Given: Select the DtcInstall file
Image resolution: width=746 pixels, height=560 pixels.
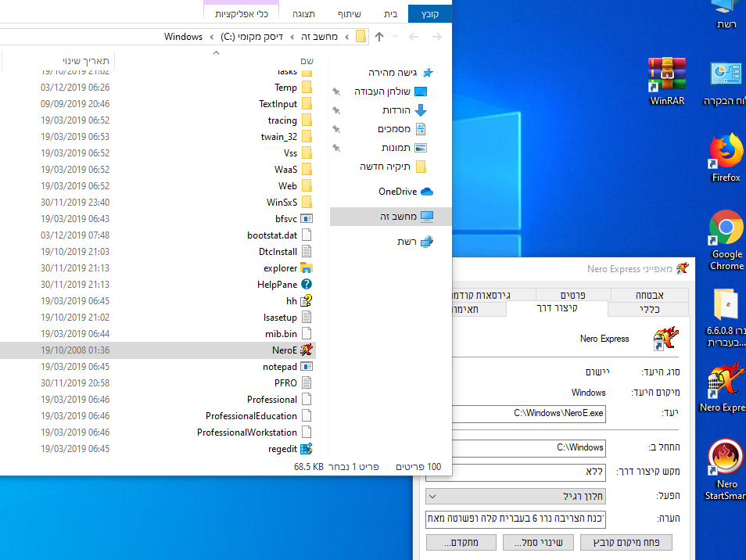Looking at the screenshot, I should point(157,252).
